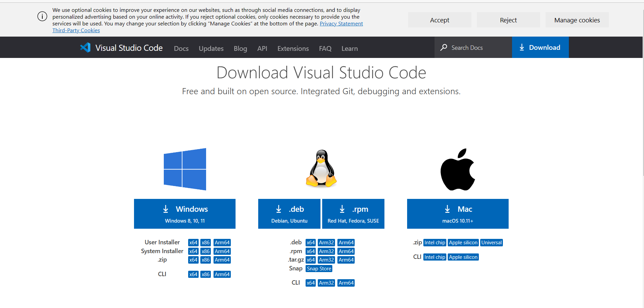Open the Blog menu item
Image resolution: width=644 pixels, height=308 pixels.
[x=240, y=48]
